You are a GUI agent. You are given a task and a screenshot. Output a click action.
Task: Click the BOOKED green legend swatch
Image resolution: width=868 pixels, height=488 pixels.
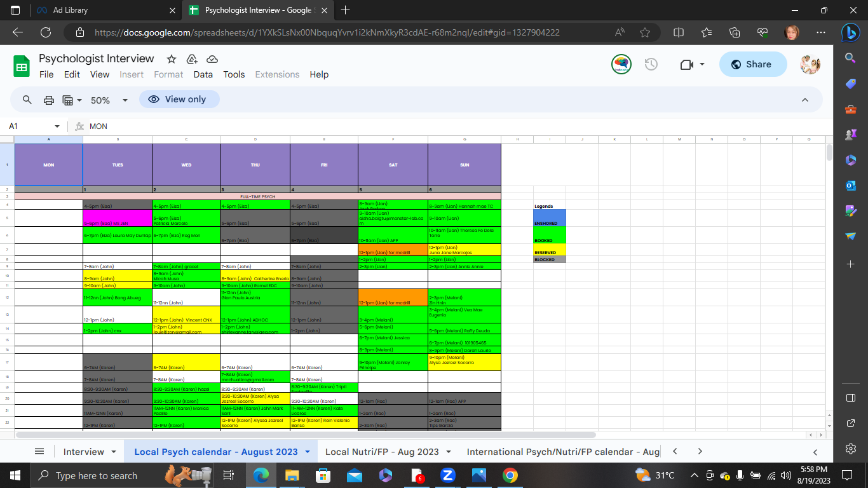point(550,235)
